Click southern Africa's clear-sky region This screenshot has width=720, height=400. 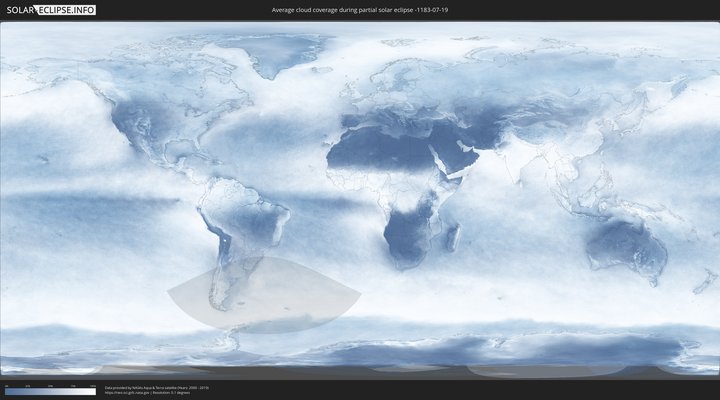click(x=405, y=235)
